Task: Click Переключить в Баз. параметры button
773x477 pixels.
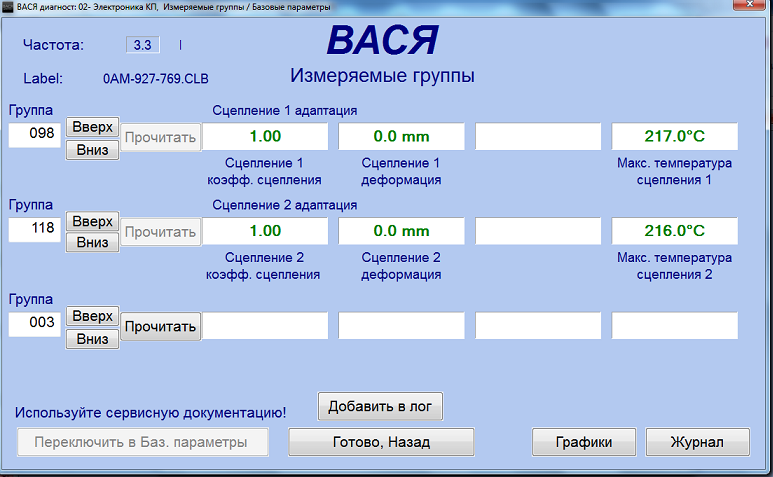Action: click(143, 442)
